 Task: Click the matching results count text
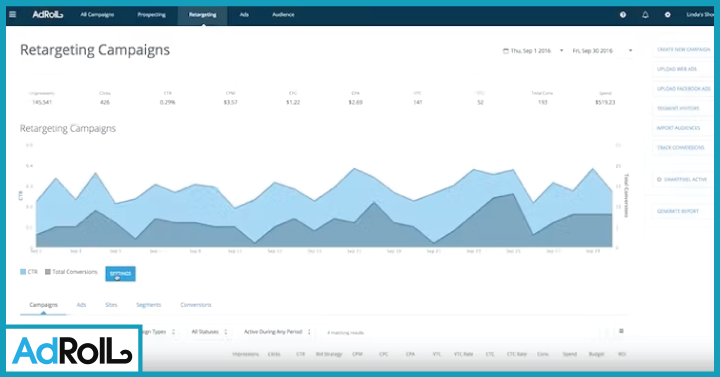click(345, 332)
